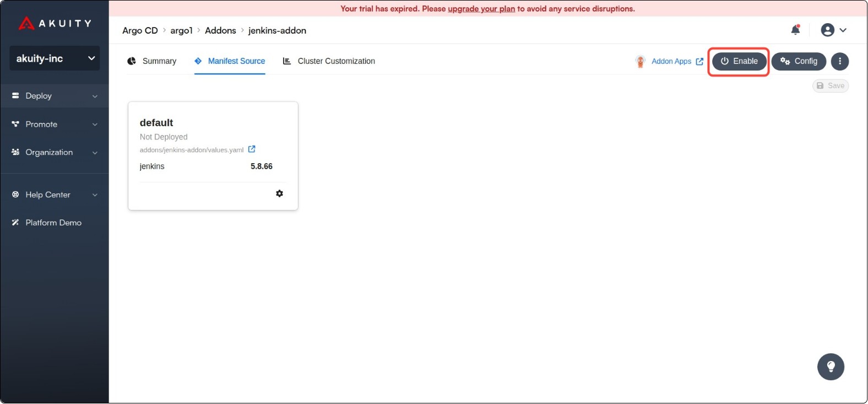Open the notifications bell

pos(795,30)
